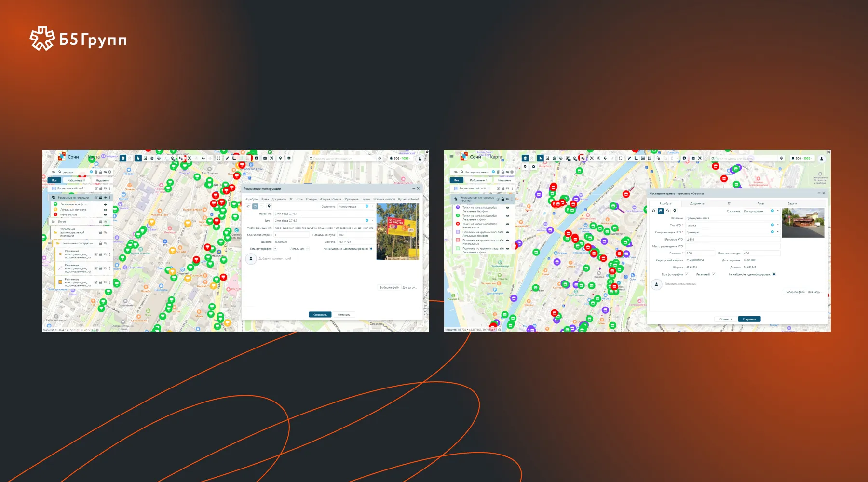Click fullscreen icon in left map toolbar
868x482 pixels.
[218, 158]
